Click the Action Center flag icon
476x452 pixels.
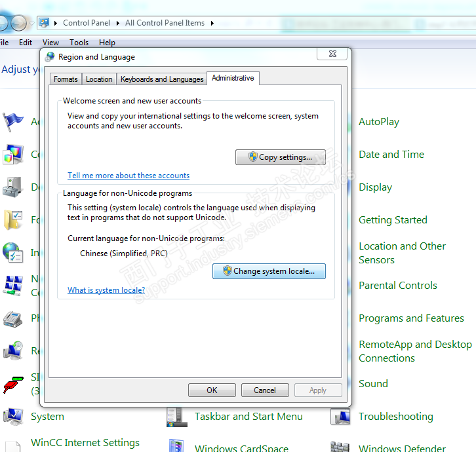pos(12,122)
